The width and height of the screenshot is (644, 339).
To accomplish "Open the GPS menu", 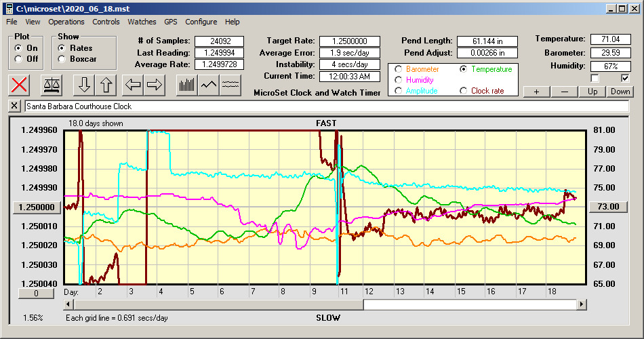I will [171, 22].
